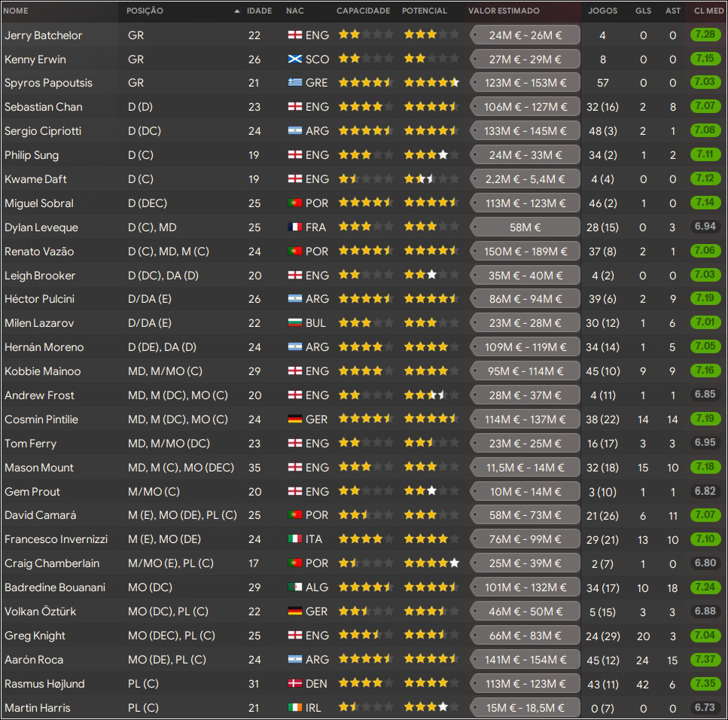Sort by POSIÇÃO column header
The image size is (728, 720).
point(145,11)
